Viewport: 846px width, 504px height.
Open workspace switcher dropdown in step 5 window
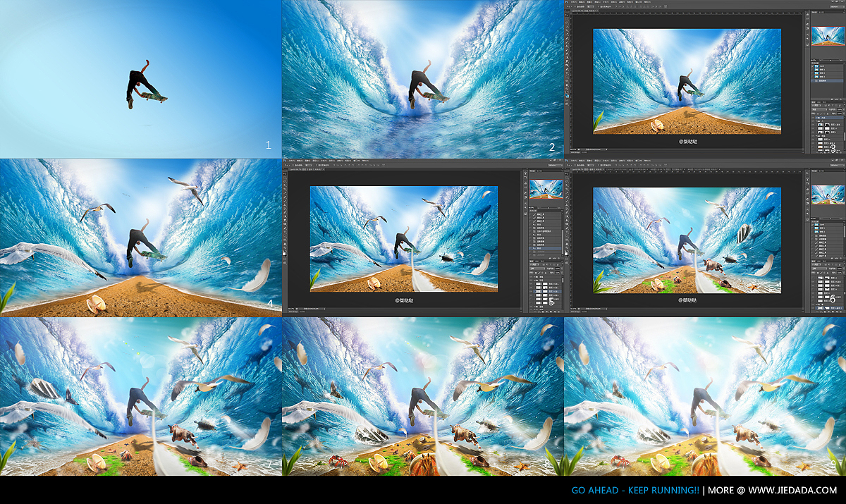pos(556,165)
